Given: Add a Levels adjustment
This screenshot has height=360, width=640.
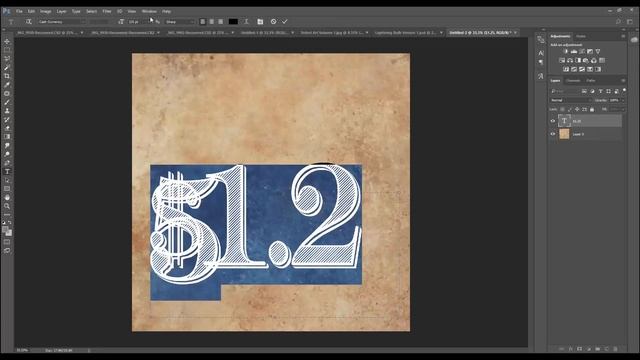Looking at the screenshot, I should (x=574, y=51).
